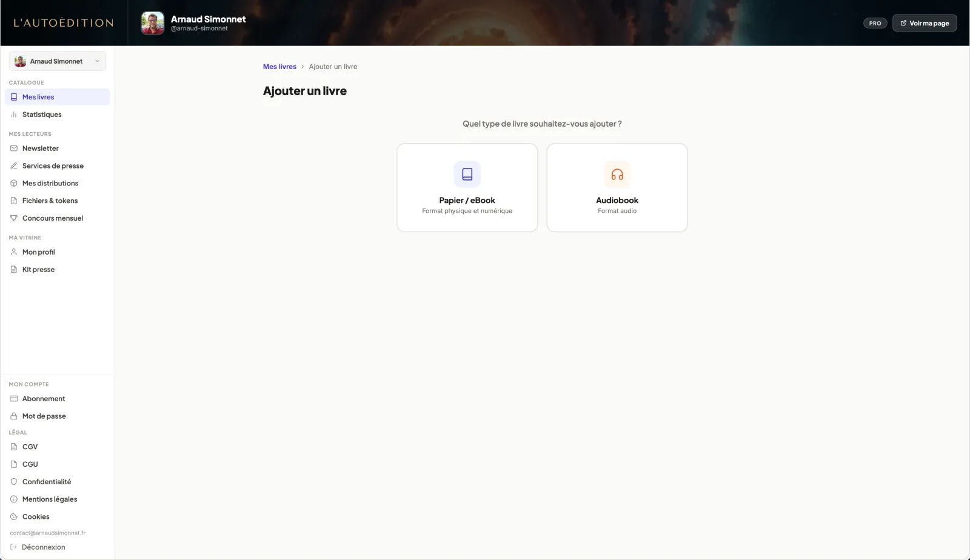Open Concours mensuel page
The width and height of the screenshot is (970, 560).
(58, 218)
